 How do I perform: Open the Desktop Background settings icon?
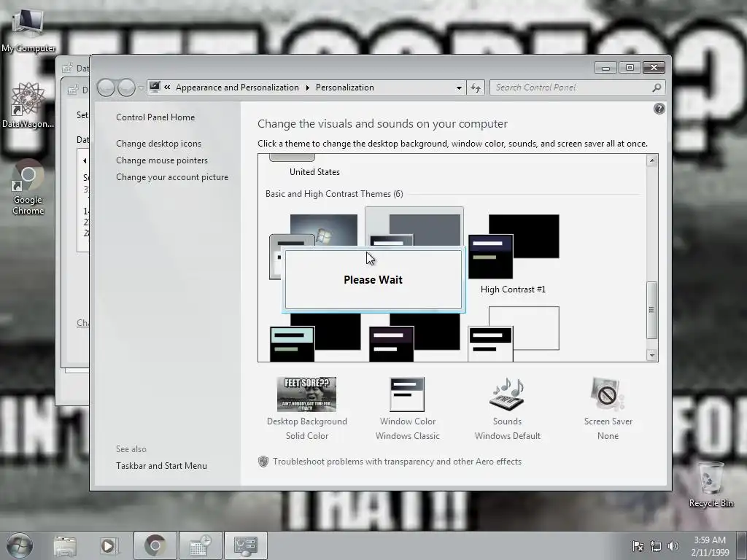(x=307, y=394)
